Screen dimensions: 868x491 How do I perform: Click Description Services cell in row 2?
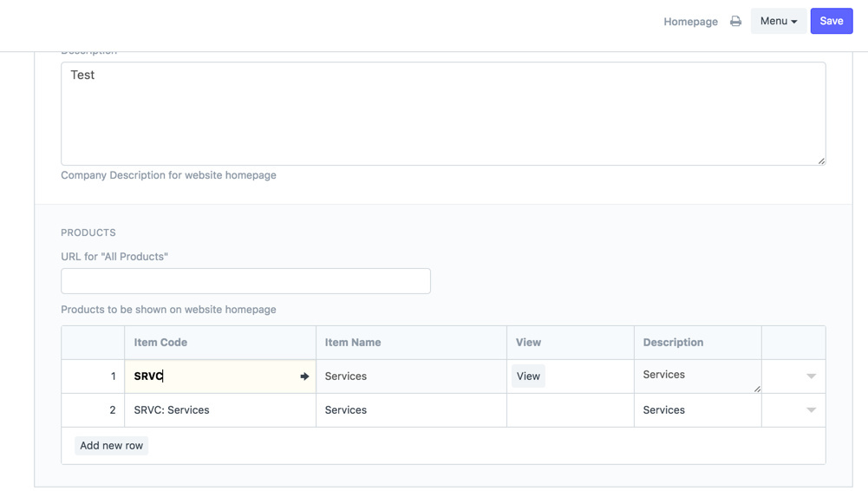(697, 410)
